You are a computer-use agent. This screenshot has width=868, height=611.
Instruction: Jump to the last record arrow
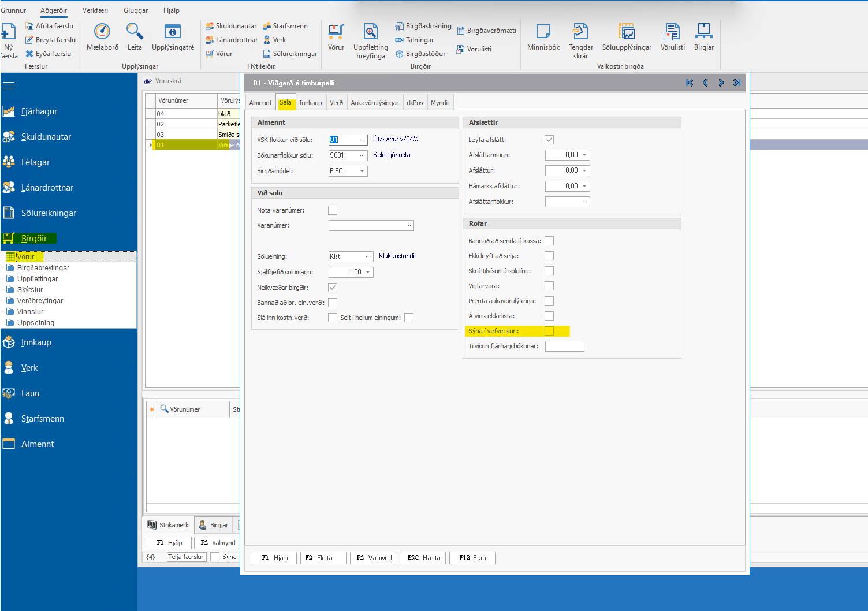click(736, 83)
